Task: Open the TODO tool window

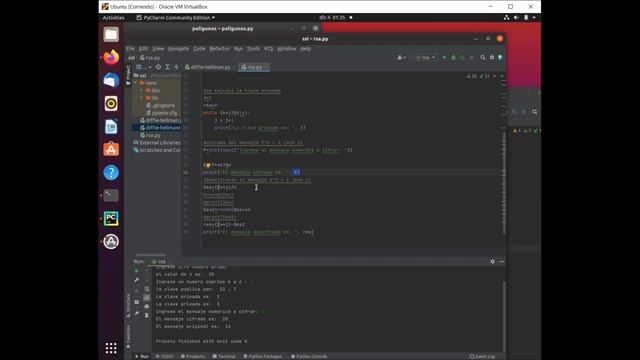Action: pyautogui.click(x=165, y=356)
